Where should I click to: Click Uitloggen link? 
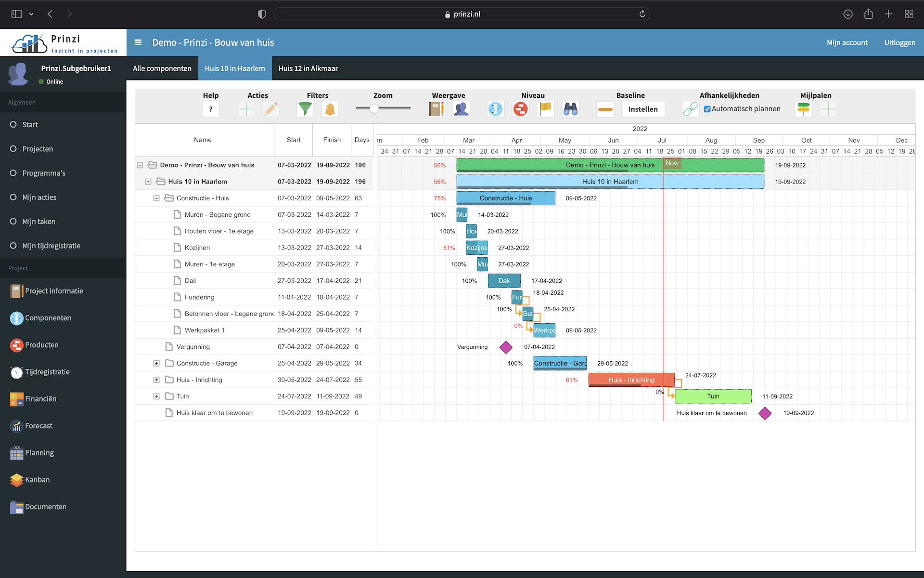click(x=899, y=42)
